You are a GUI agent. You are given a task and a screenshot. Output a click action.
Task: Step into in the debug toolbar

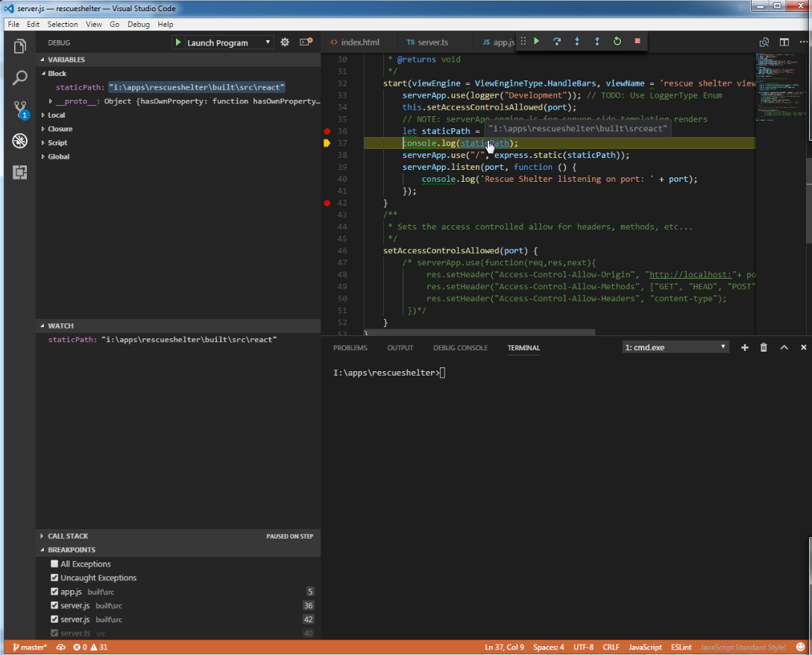[x=577, y=41]
